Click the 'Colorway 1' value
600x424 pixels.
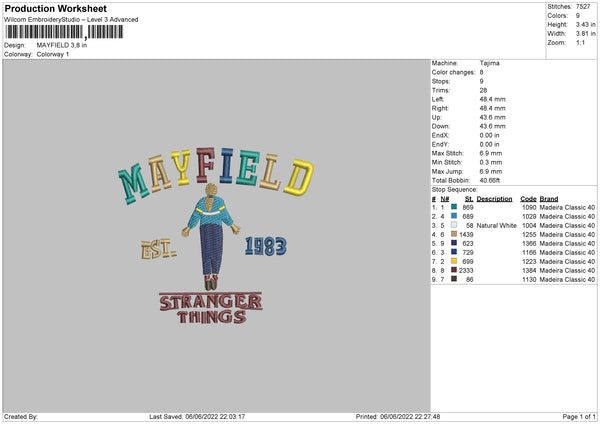pos(53,54)
